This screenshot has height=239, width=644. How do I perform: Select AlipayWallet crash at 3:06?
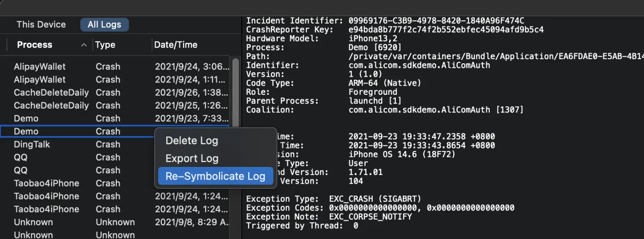40,67
